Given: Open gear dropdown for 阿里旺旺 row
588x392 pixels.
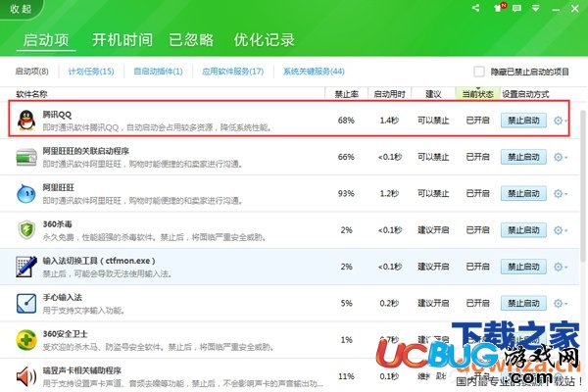Looking at the screenshot, I should [x=561, y=194].
